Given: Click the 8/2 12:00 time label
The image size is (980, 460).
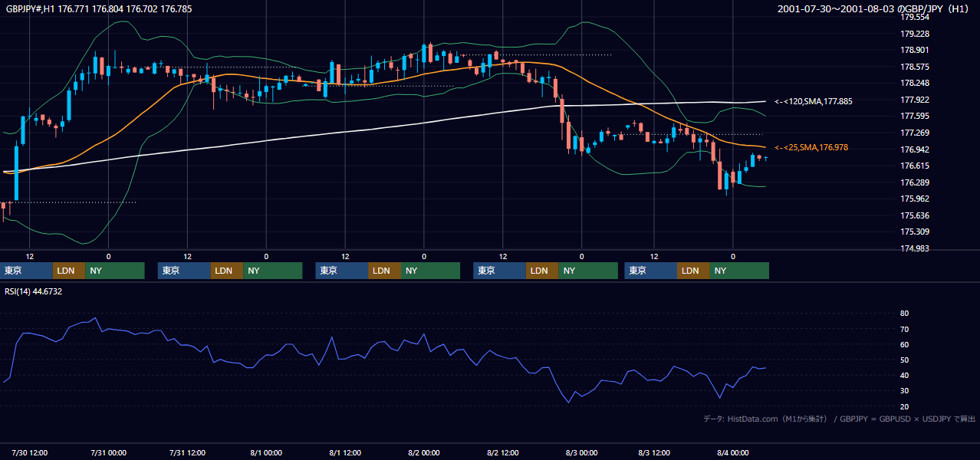Looking at the screenshot, I should 503,452.
